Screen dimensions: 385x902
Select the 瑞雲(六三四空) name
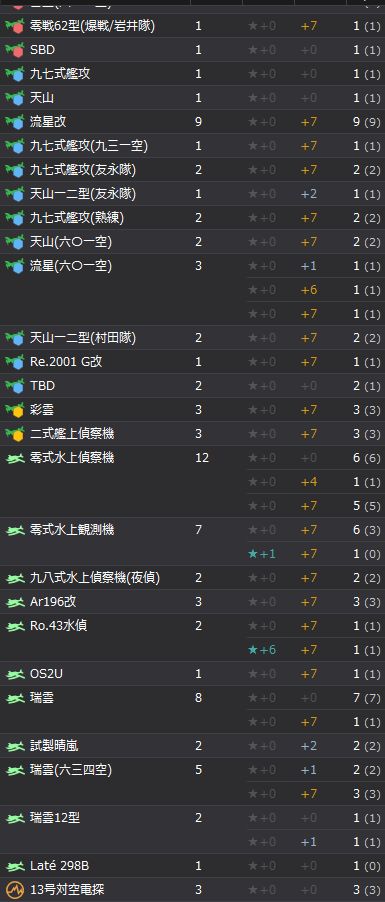tap(71, 770)
